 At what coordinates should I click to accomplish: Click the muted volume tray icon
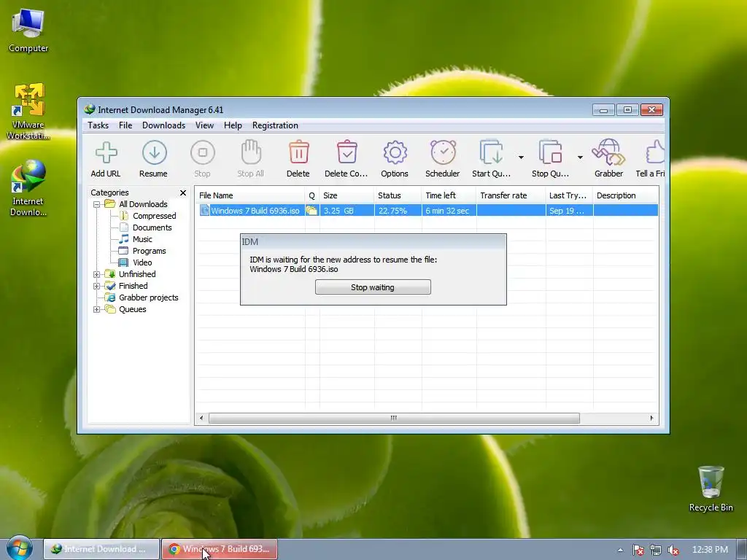click(673, 550)
